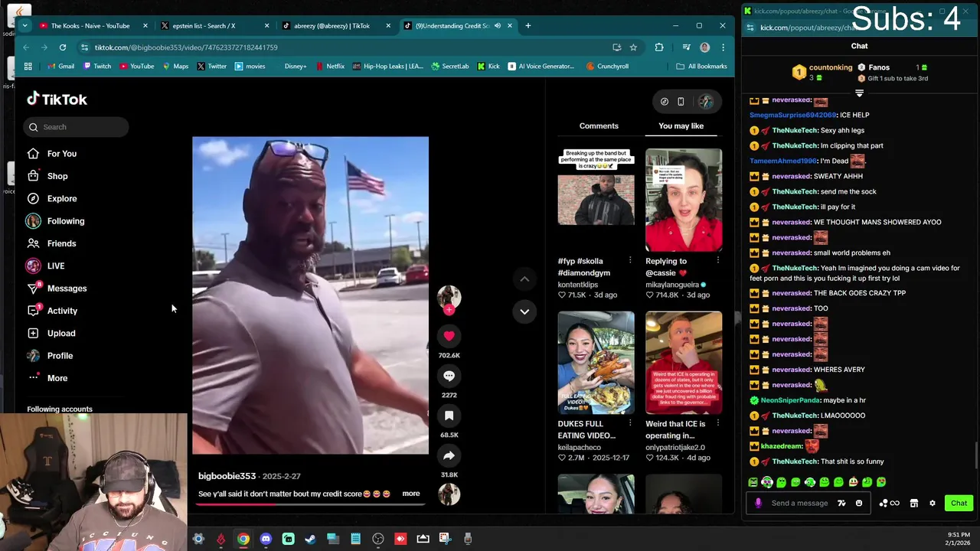This screenshot has width=980, height=551.
Task: Open Crunchyroll bookmark
Action: point(607,67)
